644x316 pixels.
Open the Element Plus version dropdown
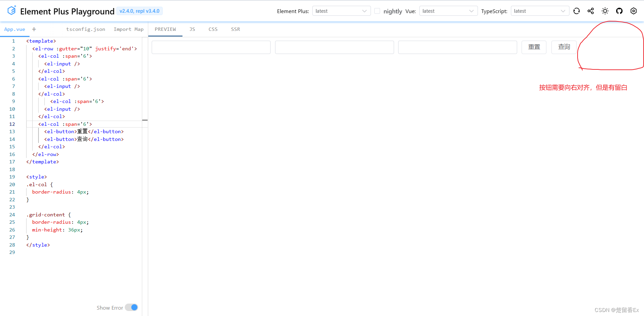(341, 11)
